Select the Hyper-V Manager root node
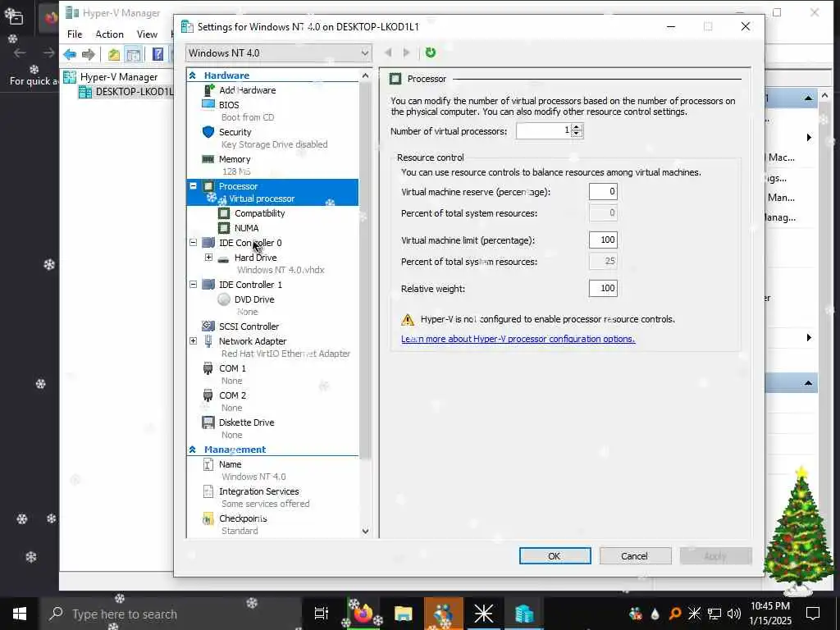The image size is (840, 630). pyautogui.click(x=111, y=77)
